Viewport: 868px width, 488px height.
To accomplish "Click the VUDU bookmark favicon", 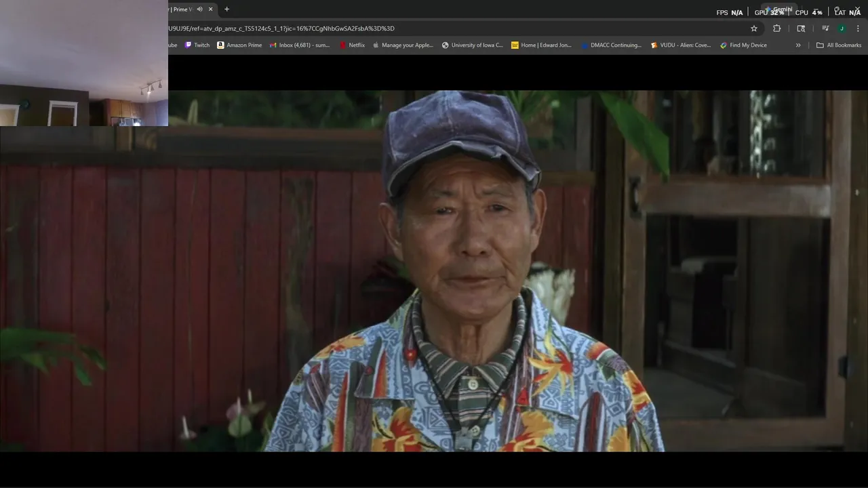I will coord(654,45).
